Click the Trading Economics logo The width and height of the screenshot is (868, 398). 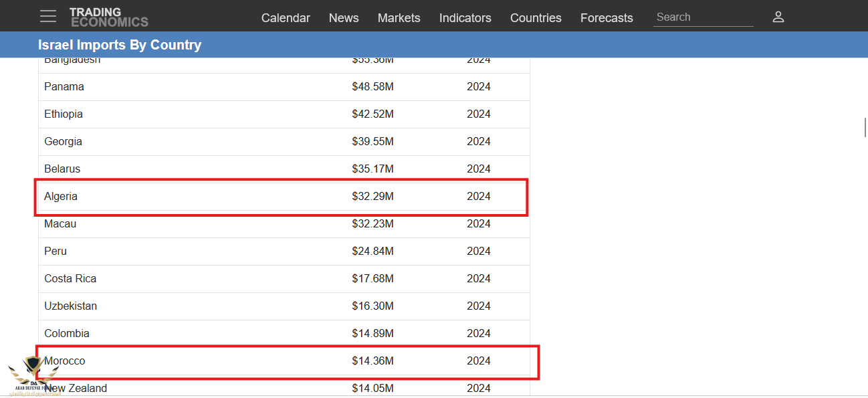click(108, 17)
